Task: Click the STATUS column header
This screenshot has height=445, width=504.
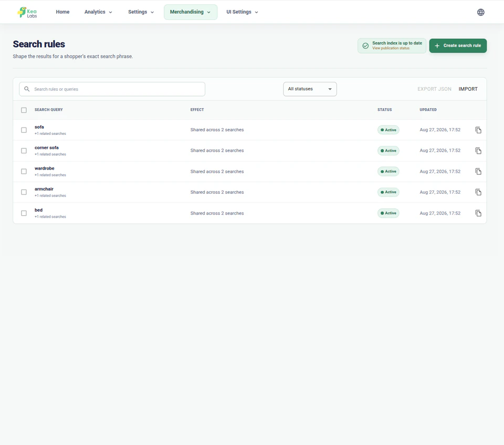Action: tap(384, 110)
